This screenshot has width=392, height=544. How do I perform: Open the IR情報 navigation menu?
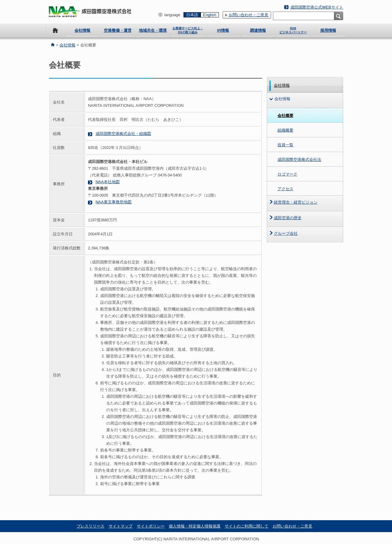point(223,31)
